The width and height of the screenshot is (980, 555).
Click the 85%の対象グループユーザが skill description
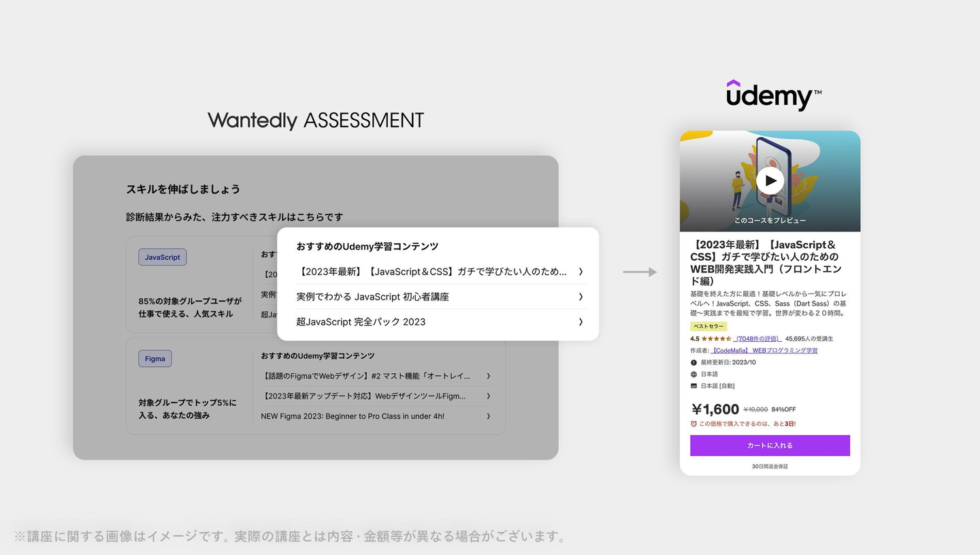click(x=190, y=307)
